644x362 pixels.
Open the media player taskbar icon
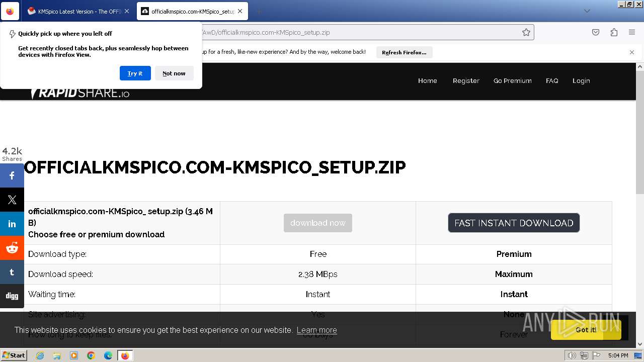click(74, 355)
